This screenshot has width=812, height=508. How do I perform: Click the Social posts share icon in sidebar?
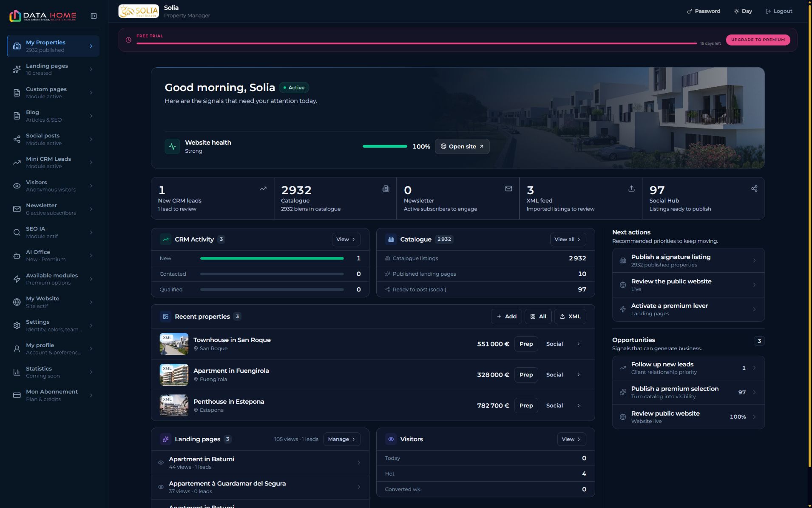[x=17, y=139]
